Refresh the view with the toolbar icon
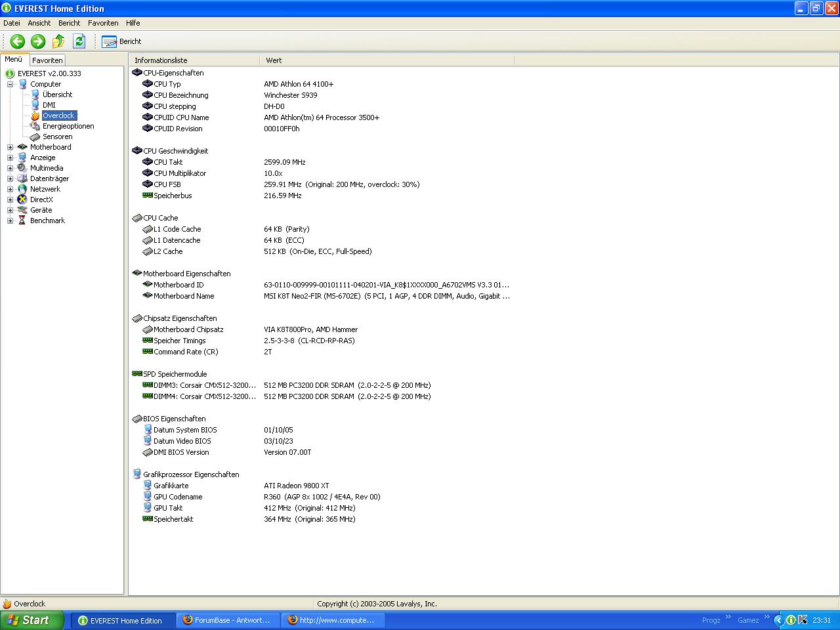Screen dimensions: 840x630 pos(79,41)
